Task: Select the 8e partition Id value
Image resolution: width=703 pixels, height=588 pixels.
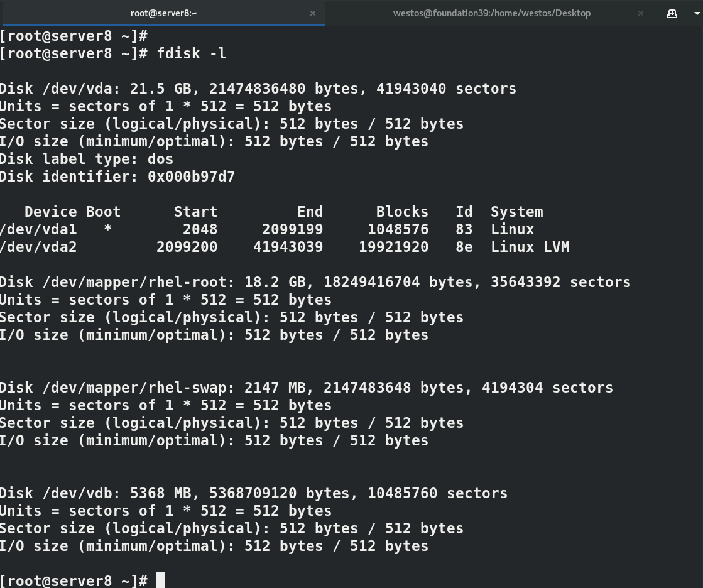Action: 464,247
